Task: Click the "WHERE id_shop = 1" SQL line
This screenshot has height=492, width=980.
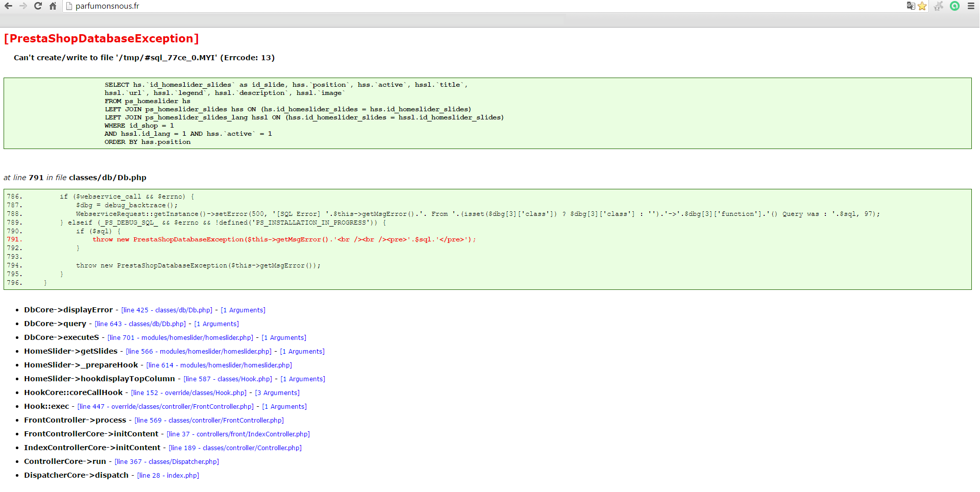Action: click(x=139, y=126)
